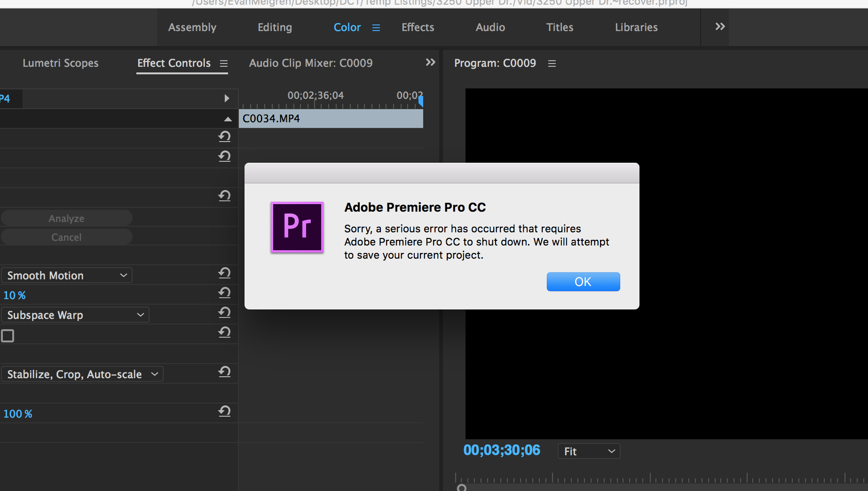Reset the 100% value parameter
Image resolution: width=868 pixels, height=491 pixels.
pos(225,412)
